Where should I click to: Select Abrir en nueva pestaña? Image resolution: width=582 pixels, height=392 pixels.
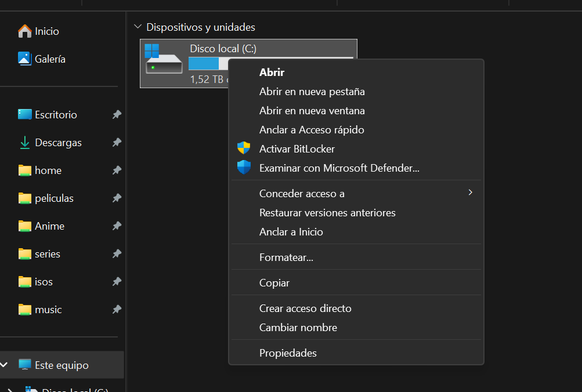pos(356,91)
